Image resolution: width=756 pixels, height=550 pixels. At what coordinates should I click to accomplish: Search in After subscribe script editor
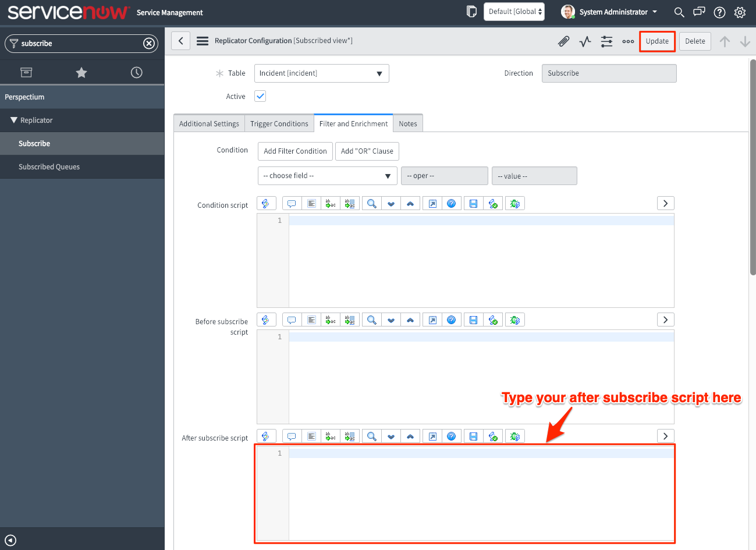(x=371, y=436)
